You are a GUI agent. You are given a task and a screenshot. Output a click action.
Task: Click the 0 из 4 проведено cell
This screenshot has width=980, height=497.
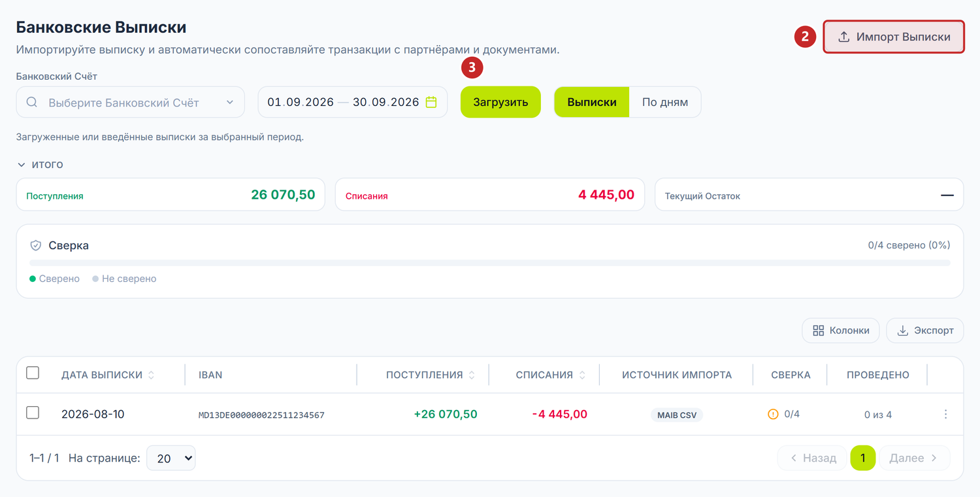coord(878,415)
